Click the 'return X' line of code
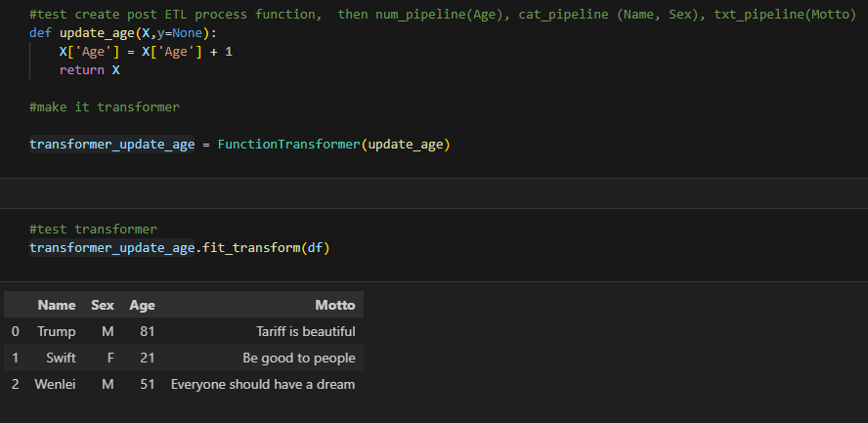868x423 pixels. coord(90,70)
